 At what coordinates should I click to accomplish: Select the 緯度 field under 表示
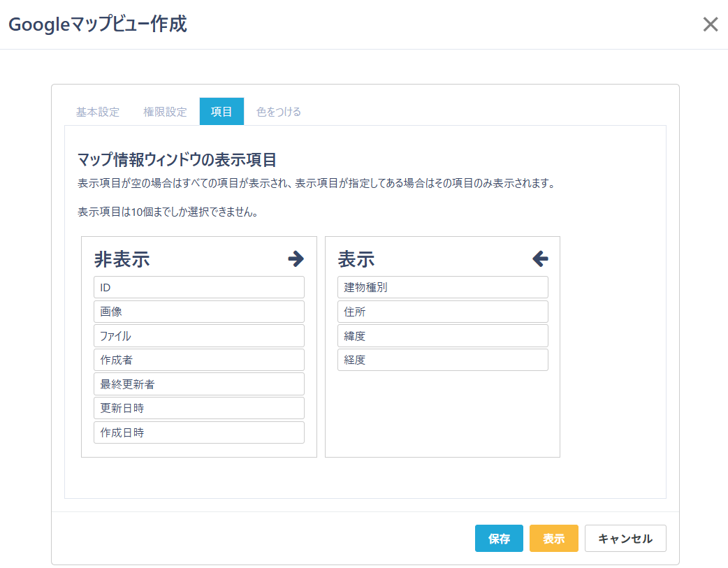[443, 335]
